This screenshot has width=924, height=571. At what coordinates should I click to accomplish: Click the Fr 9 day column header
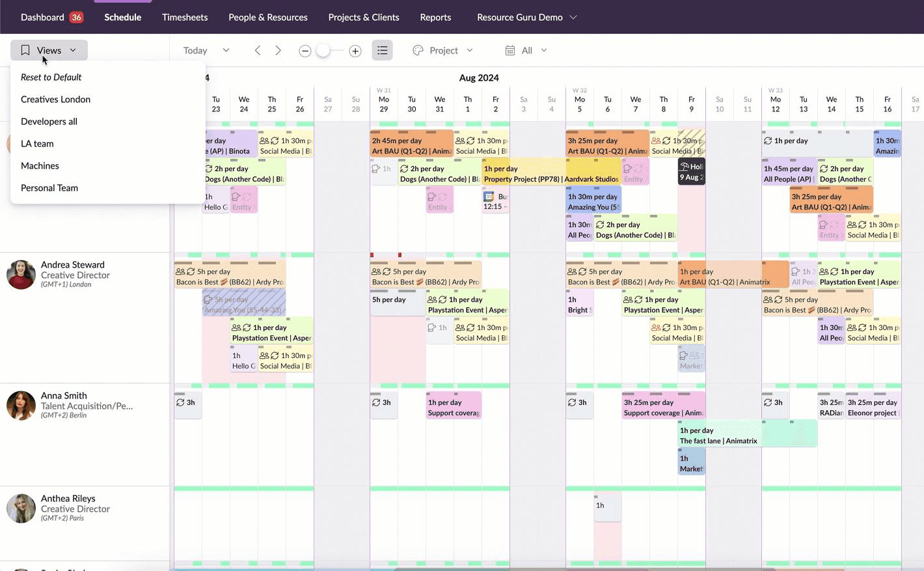click(x=692, y=104)
